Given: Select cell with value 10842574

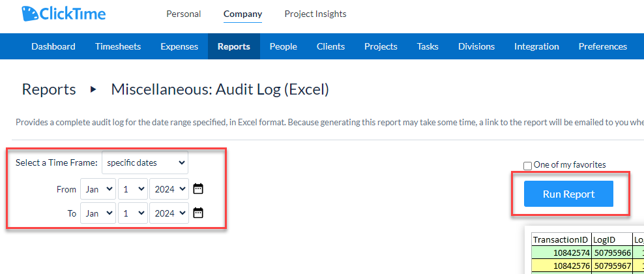Looking at the screenshot, I should [561, 252].
